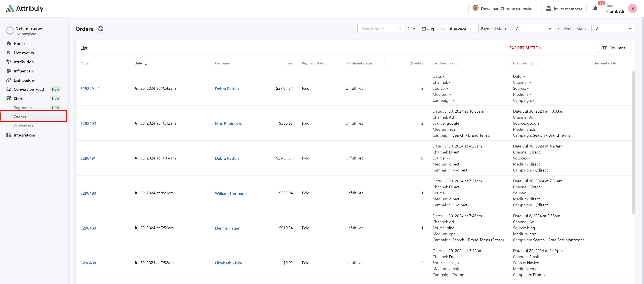Click the Getting started progress circle
The width and height of the screenshot is (644, 284).
point(10,31)
